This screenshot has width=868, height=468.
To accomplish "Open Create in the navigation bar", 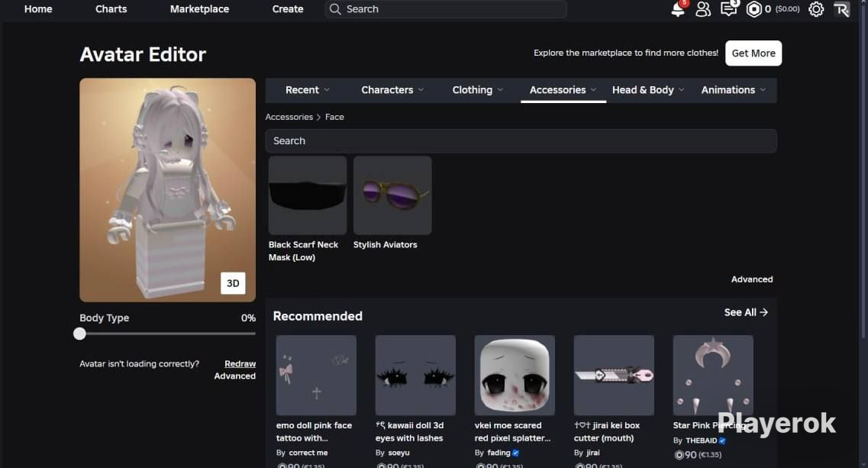I will coord(288,9).
